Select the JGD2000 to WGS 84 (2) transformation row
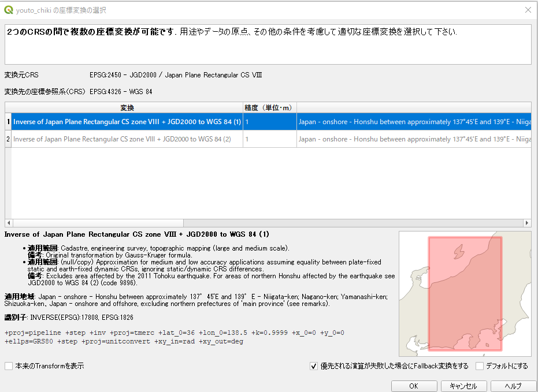Viewport: 538px width, 392px height. 127,139
